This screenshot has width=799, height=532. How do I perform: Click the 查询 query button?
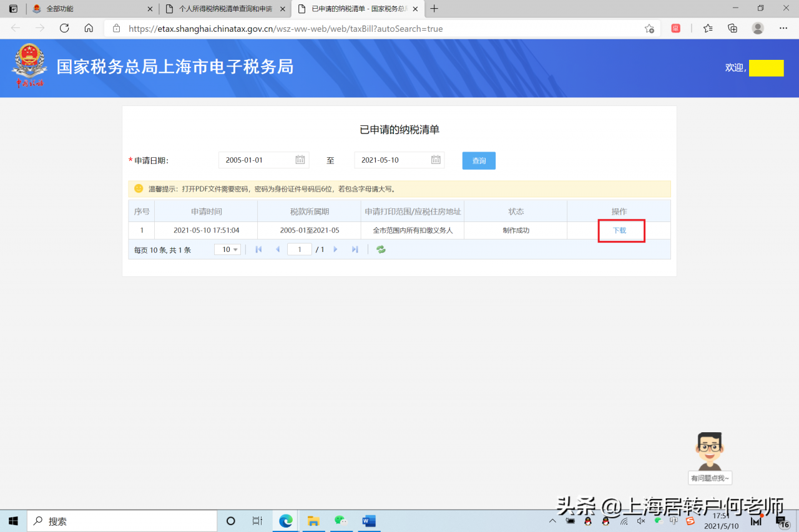pos(478,160)
